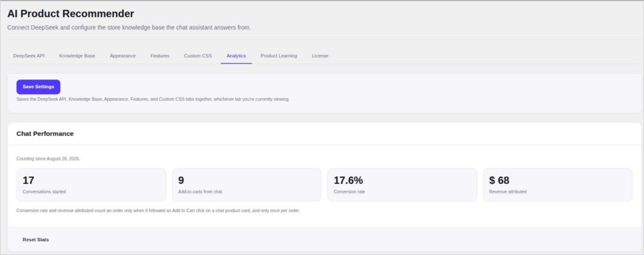
Task: Click the 'Conversion rate' label
Action: [x=349, y=191]
